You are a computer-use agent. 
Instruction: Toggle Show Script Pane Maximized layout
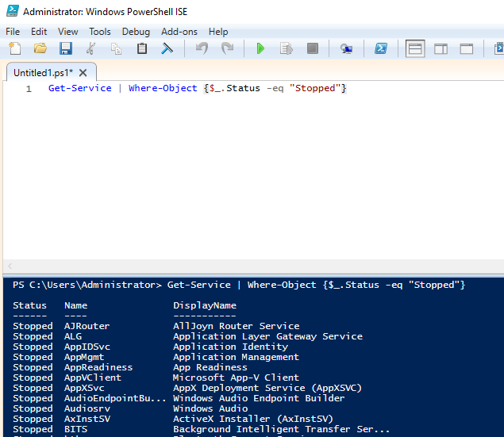click(x=467, y=49)
